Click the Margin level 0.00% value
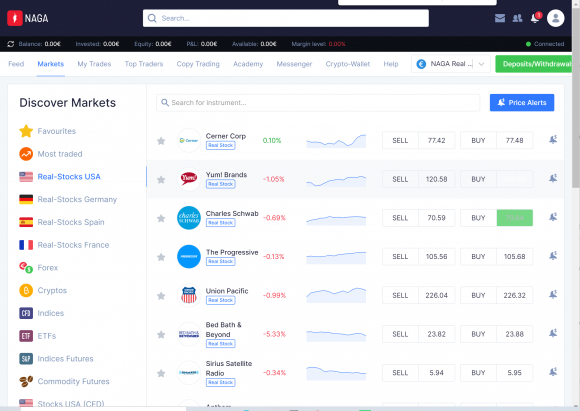The image size is (580, 411). pyautogui.click(x=337, y=44)
